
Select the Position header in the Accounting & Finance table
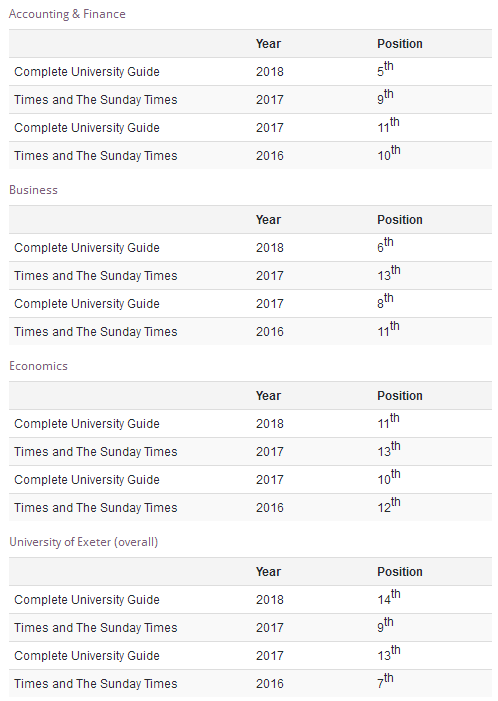pos(400,44)
